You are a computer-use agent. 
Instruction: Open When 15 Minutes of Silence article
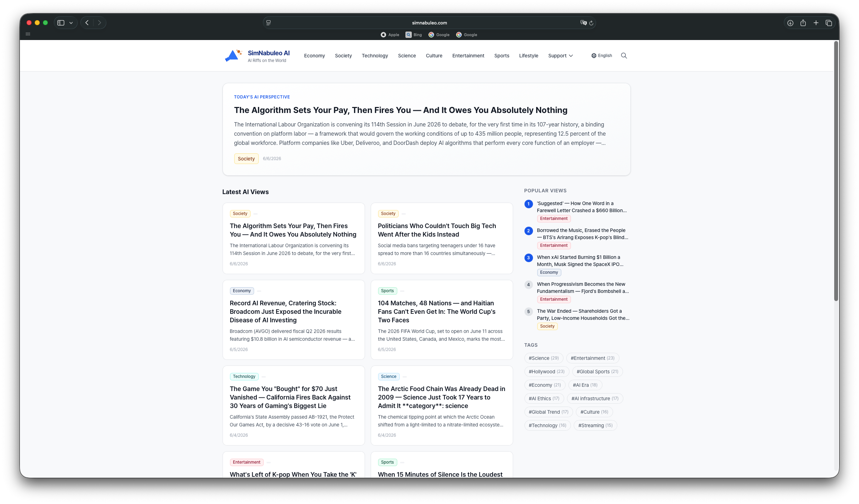[440, 474]
